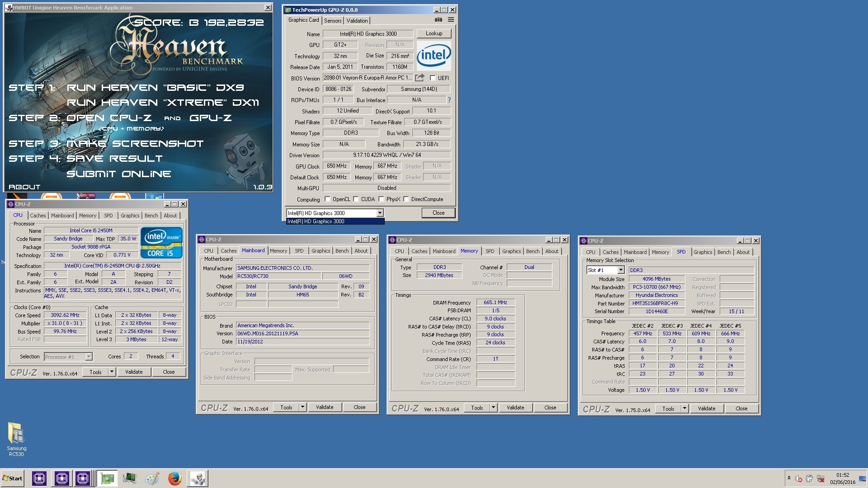
Task: Click the CPU-Z Memory window title icon
Action: [392, 240]
